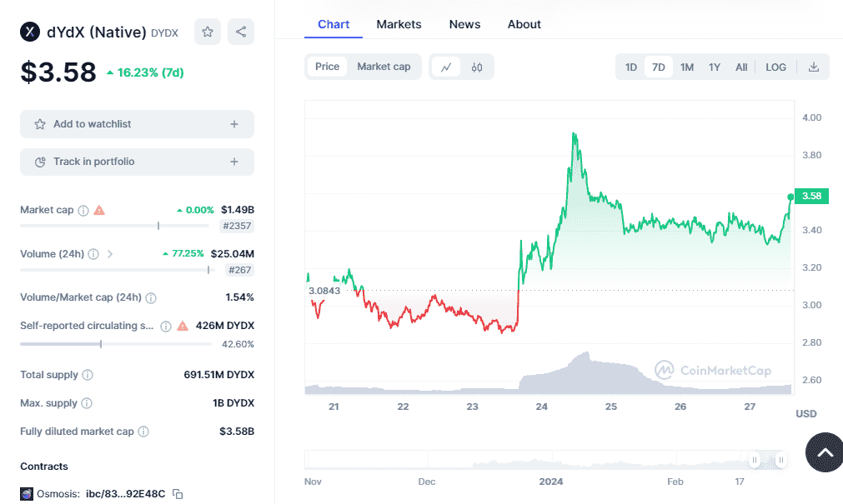Screen dimensions: 843x504
Task: Click the plus icon in Track in portfolio
Action: (234, 162)
